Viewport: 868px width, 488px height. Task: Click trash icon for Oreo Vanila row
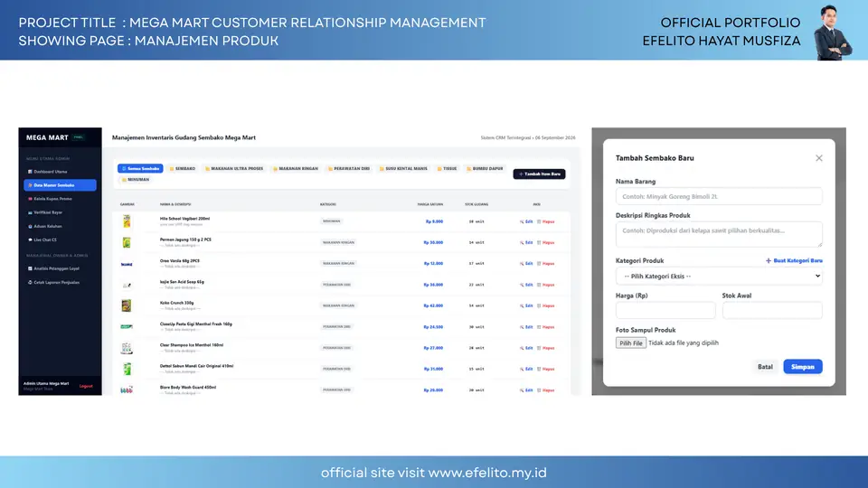pos(539,264)
